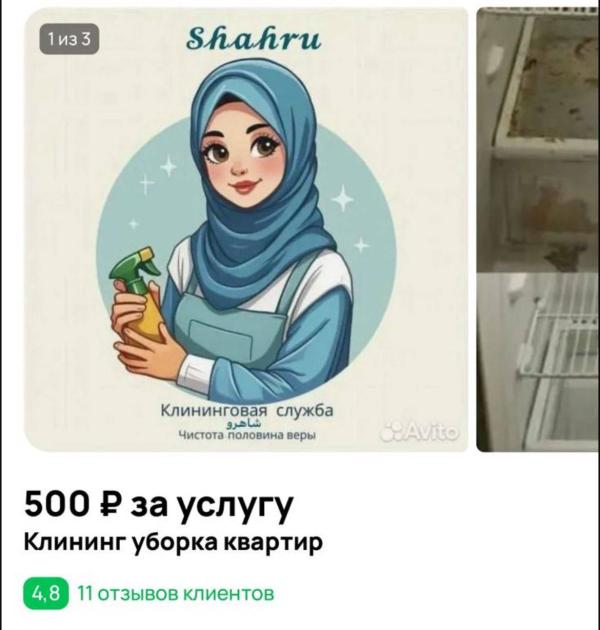
Task: Click the Avito watermark logo
Action: pyautogui.click(x=420, y=432)
